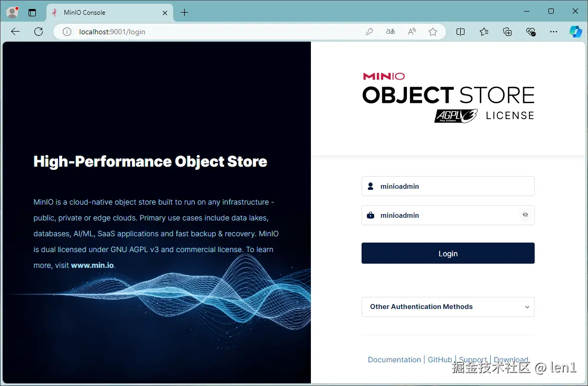Close the MinIO Console tab

(165, 13)
